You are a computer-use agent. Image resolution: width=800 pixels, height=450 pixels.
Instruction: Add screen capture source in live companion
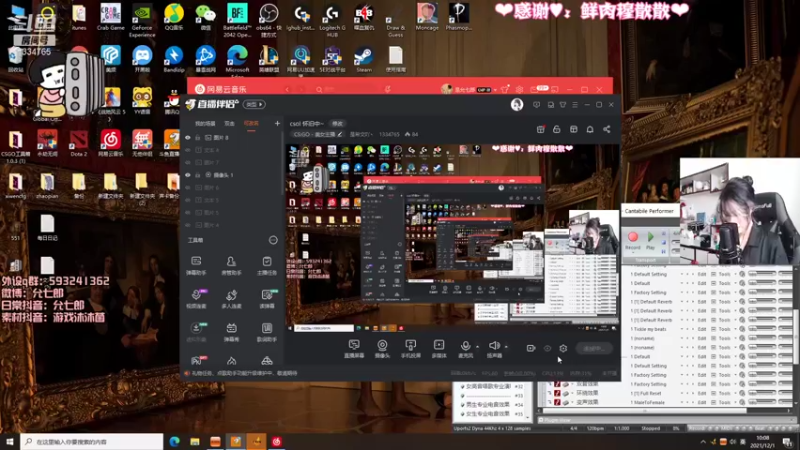point(354,349)
